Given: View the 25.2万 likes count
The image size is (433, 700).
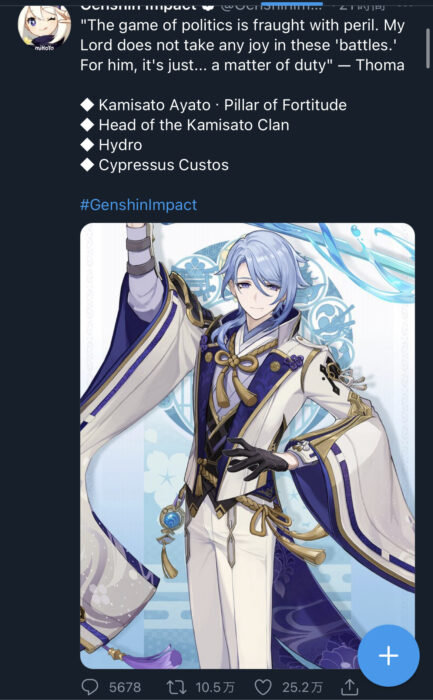Looking at the screenshot, I should [302, 688].
